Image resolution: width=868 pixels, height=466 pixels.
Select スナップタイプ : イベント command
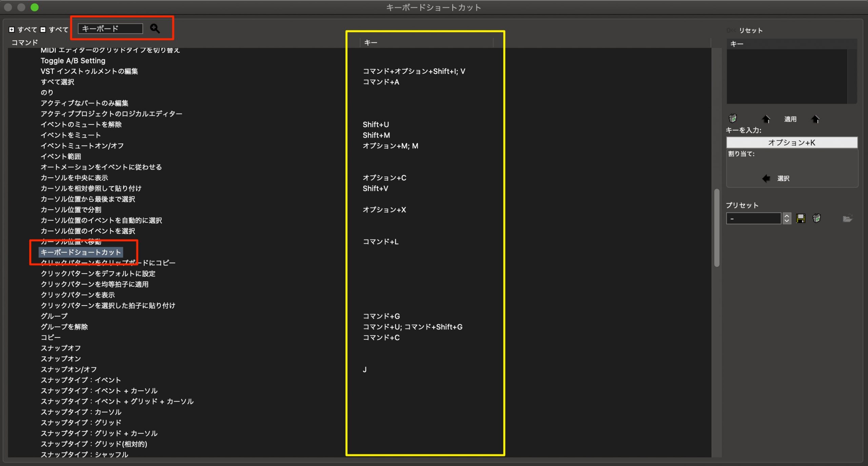(x=81, y=380)
